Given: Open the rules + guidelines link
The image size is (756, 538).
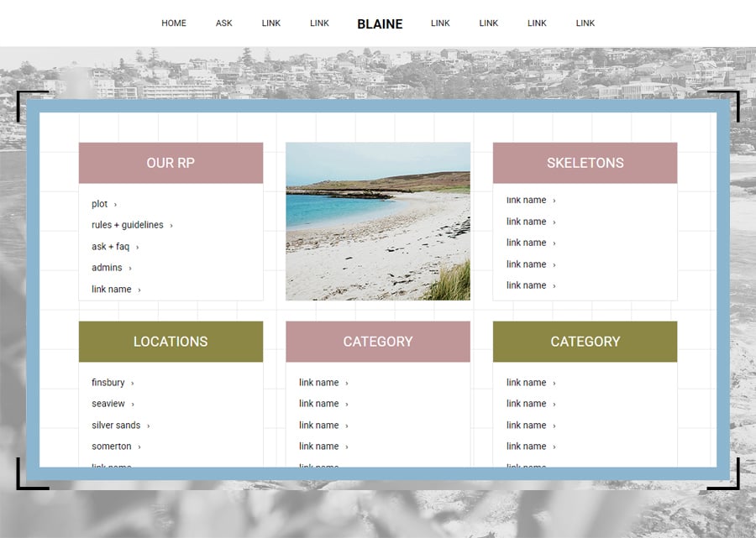Looking at the screenshot, I should 128,225.
